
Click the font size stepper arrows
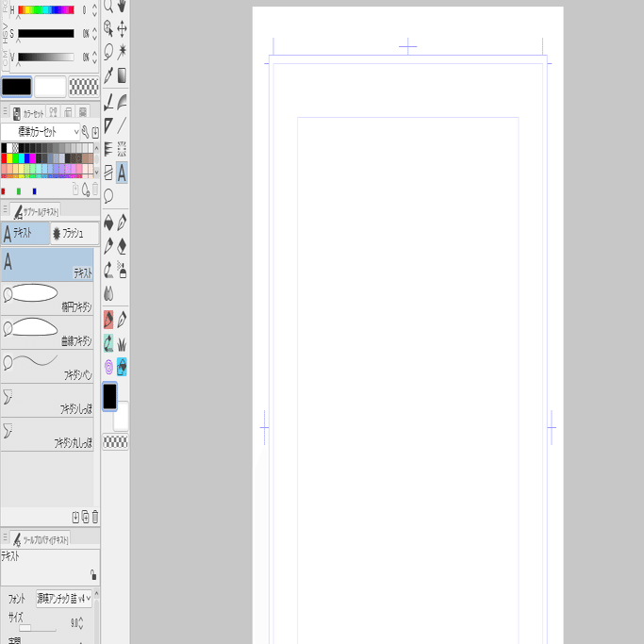coord(81,622)
